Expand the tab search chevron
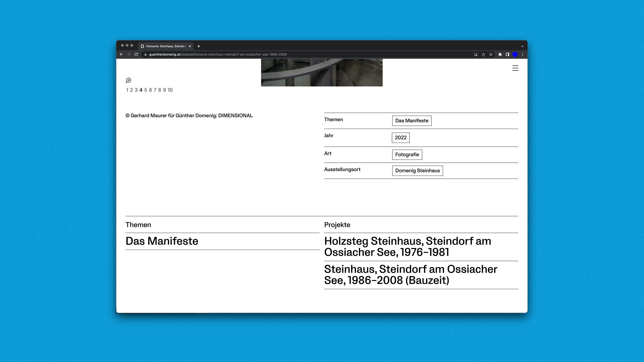Screen dimensions: 644x362 [522, 46]
